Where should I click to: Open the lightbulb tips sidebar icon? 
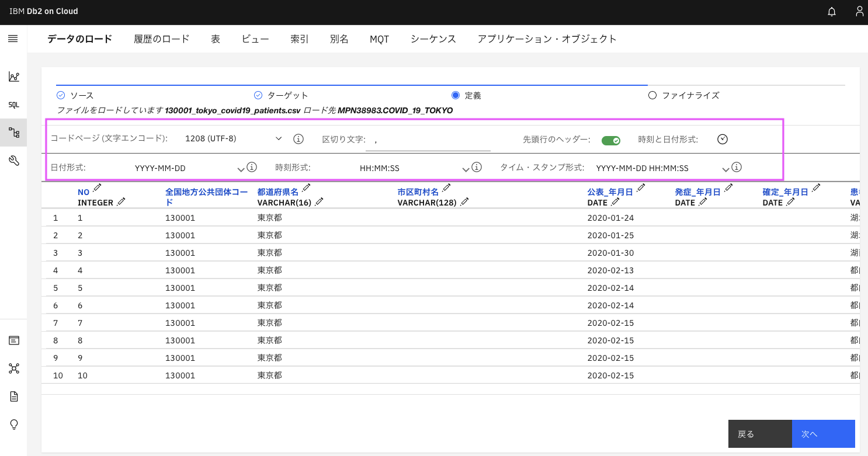13,424
